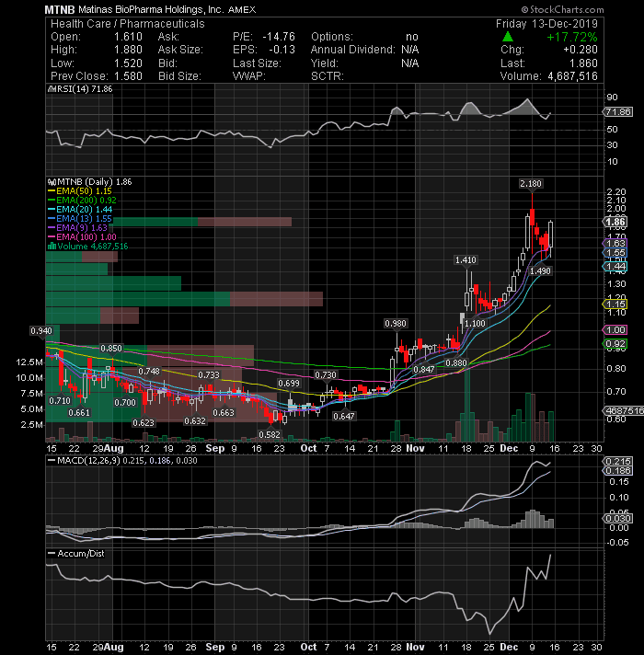Viewport: 644px width, 655px height.
Task: Click the 0.850 price label
Action: (111, 349)
